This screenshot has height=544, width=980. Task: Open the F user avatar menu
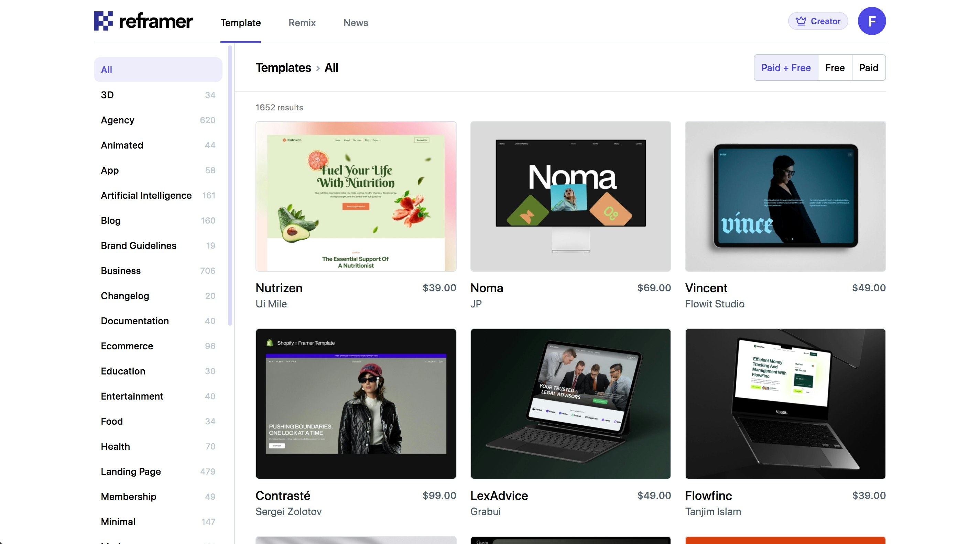(872, 21)
